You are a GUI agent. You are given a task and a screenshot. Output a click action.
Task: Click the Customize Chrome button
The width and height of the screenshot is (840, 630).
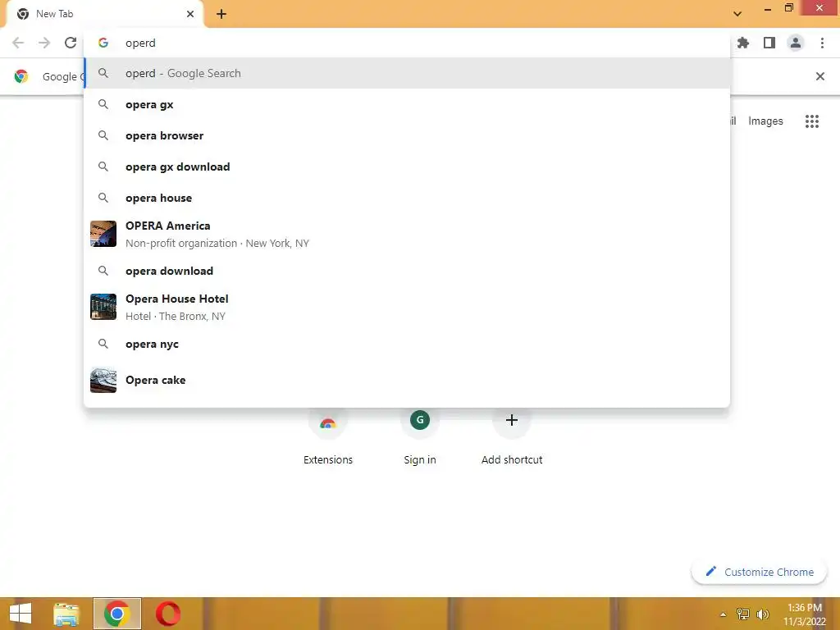tap(759, 572)
